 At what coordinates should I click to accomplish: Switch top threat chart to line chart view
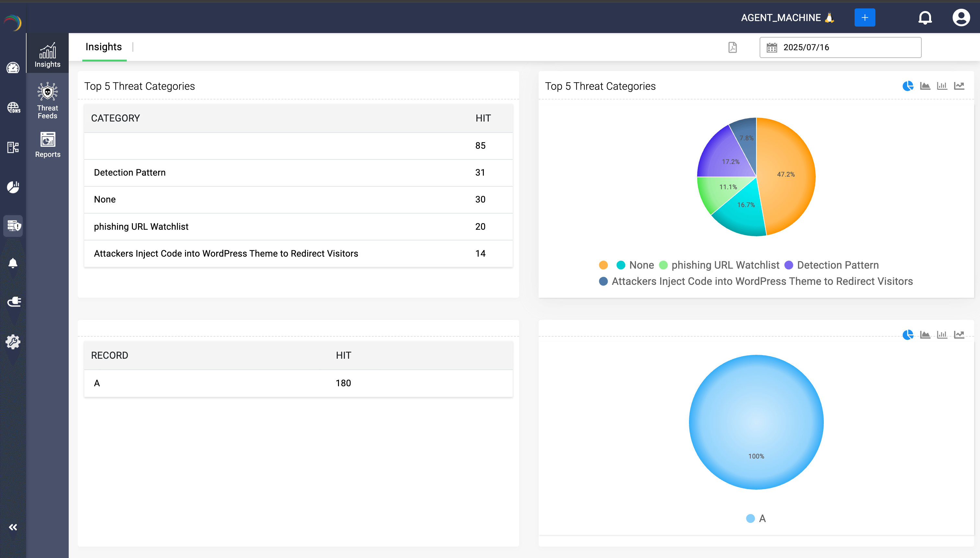tap(959, 86)
